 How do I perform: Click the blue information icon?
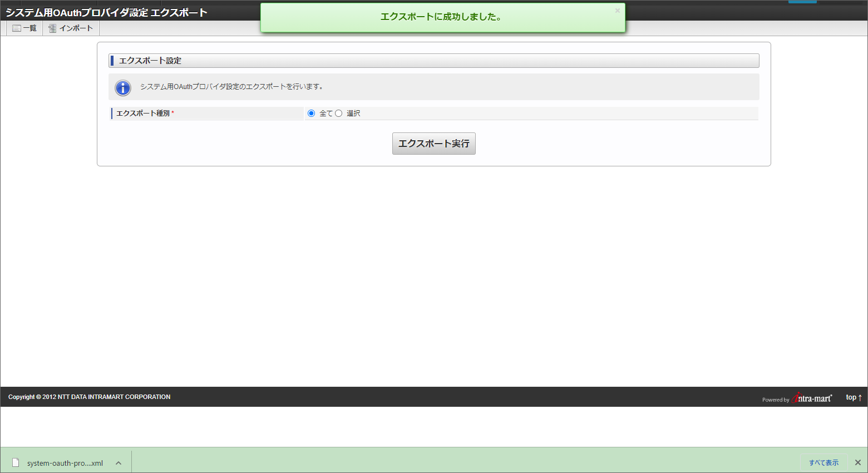pos(122,87)
